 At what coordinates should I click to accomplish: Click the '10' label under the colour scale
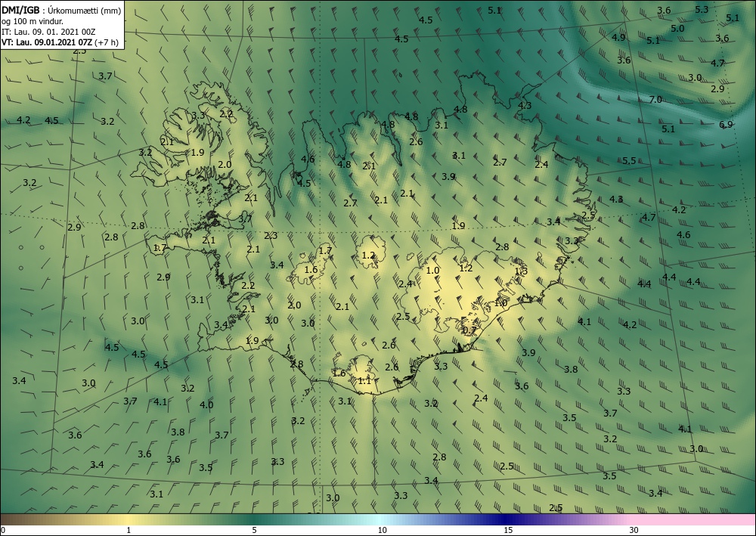pos(382,531)
